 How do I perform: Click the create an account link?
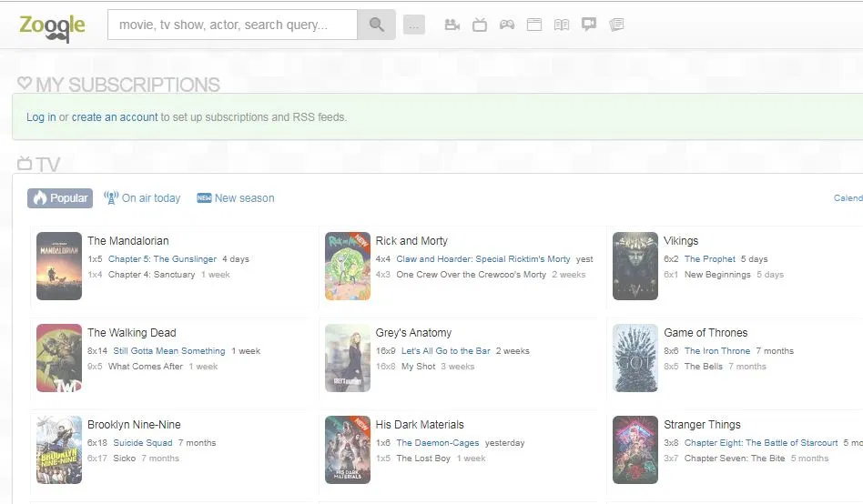click(x=115, y=117)
